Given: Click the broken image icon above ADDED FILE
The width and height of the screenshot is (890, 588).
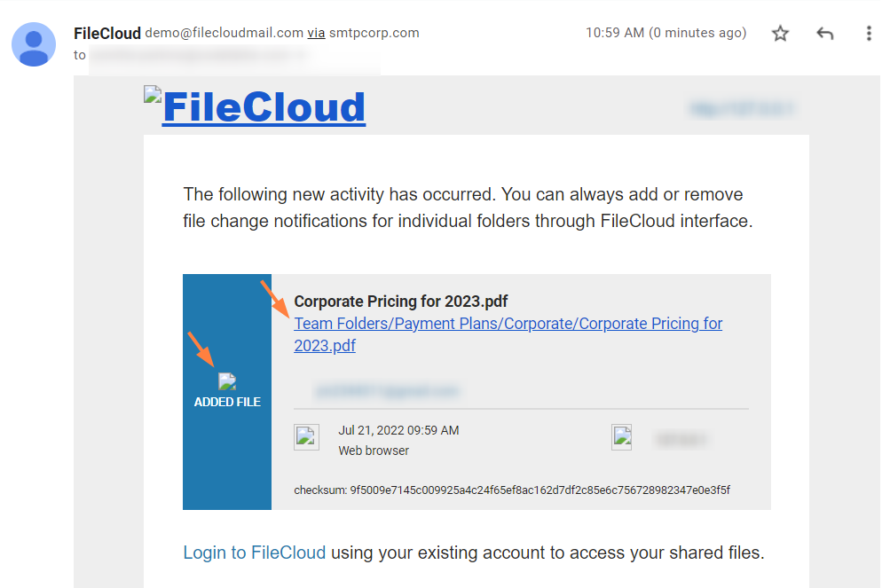Looking at the screenshot, I should [x=227, y=382].
